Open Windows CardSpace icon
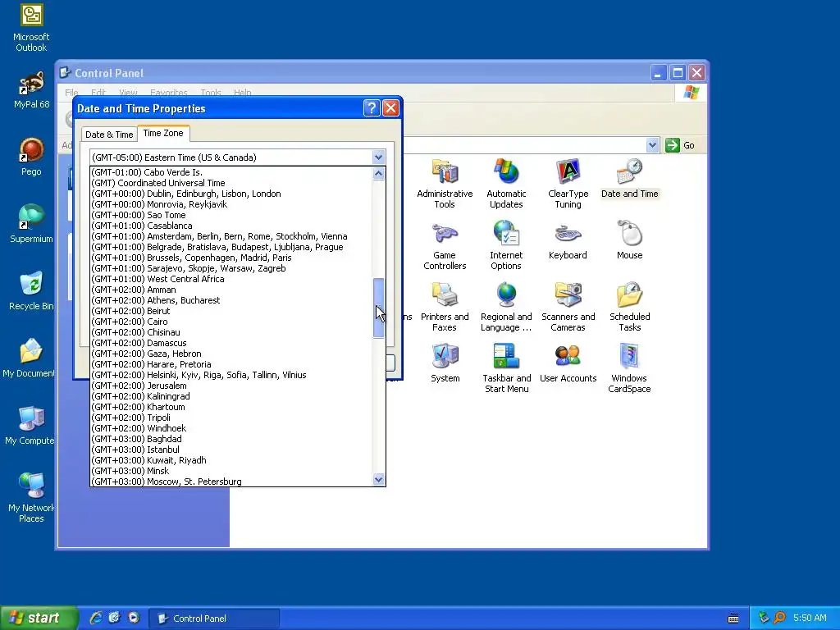This screenshot has height=630, width=840. [629, 368]
